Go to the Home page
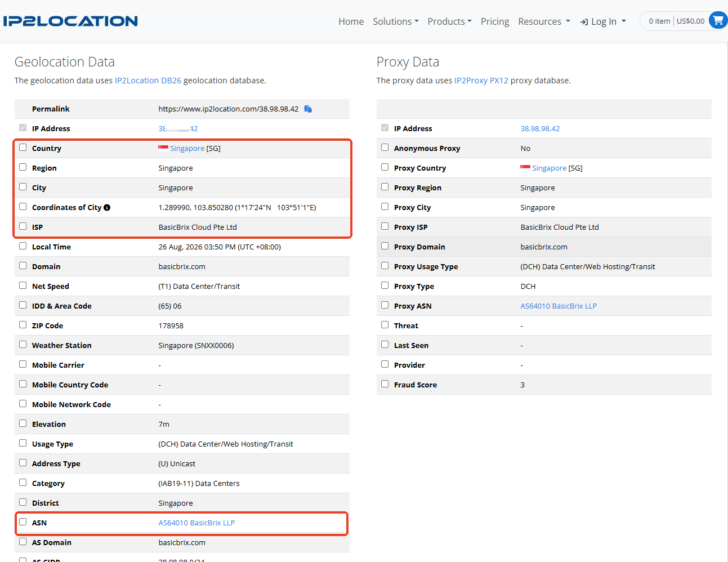 pyautogui.click(x=351, y=21)
